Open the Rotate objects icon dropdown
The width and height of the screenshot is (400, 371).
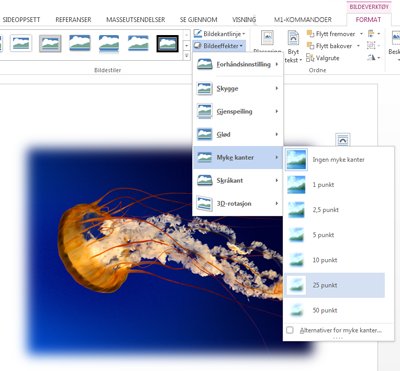(374, 58)
